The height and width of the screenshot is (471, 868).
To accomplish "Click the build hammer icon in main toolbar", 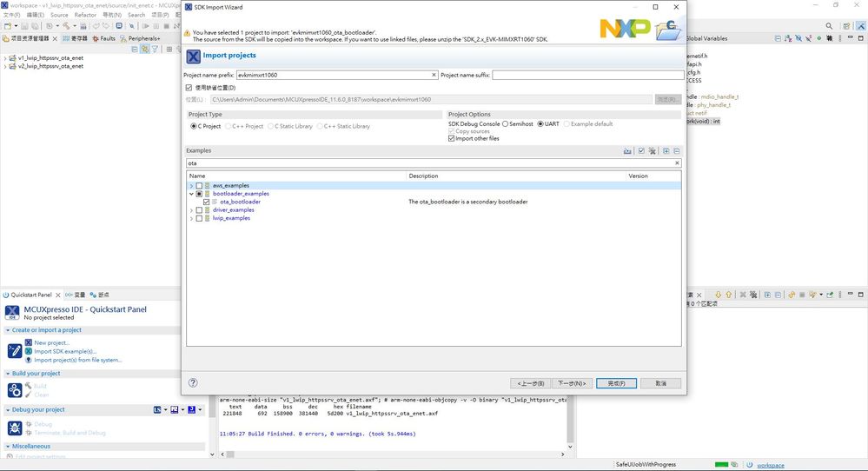I will [x=66, y=26].
